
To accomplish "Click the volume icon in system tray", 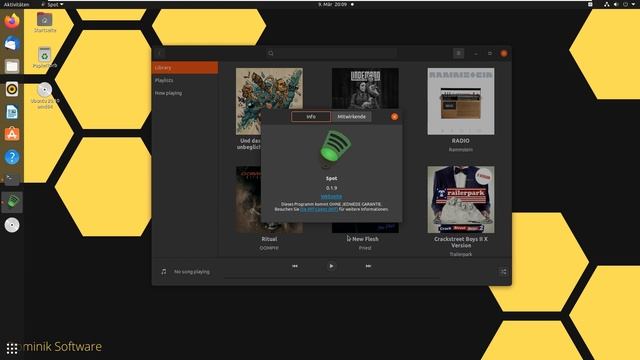I will point(616,4).
